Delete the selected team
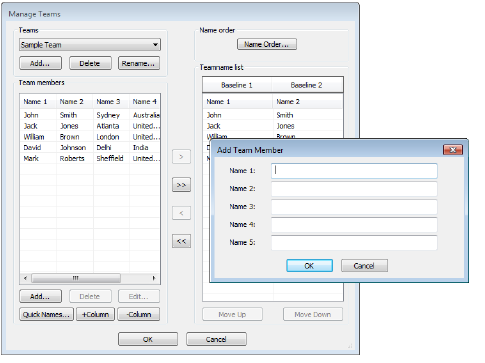This screenshot has width=485, height=363. (90, 63)
